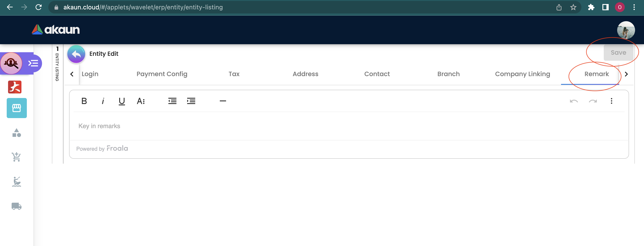Select the Address tab
This screenshot has height=246, width=644.
click(305, 74)
